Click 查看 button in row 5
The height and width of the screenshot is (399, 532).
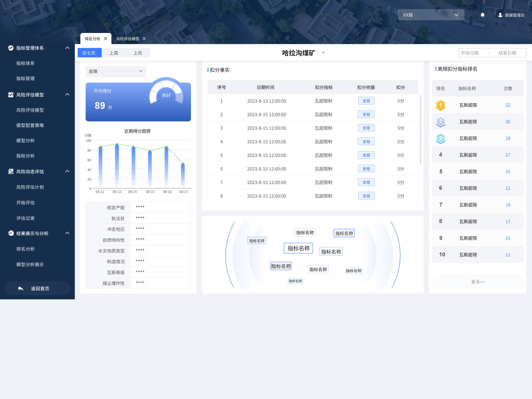(367, 155)
